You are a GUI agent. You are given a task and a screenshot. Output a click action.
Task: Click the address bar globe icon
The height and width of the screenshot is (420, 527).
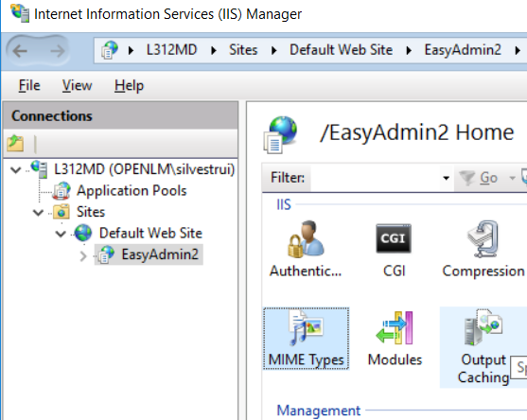coord(110,50)
